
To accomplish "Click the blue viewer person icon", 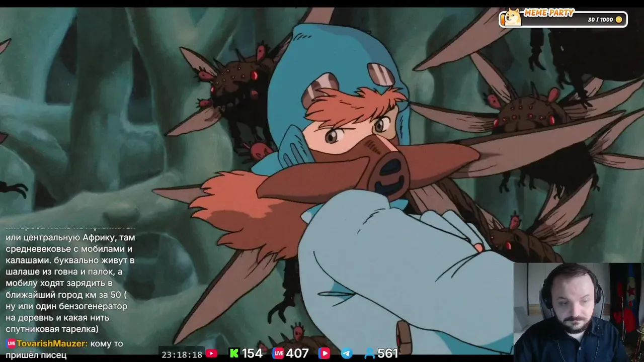I will [370, 353].
